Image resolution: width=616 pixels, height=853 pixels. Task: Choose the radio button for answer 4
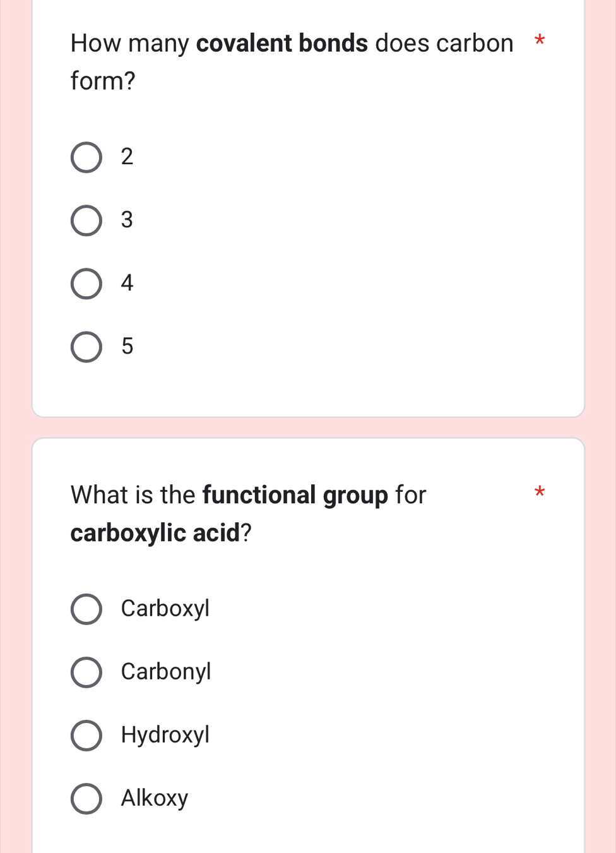86,283
